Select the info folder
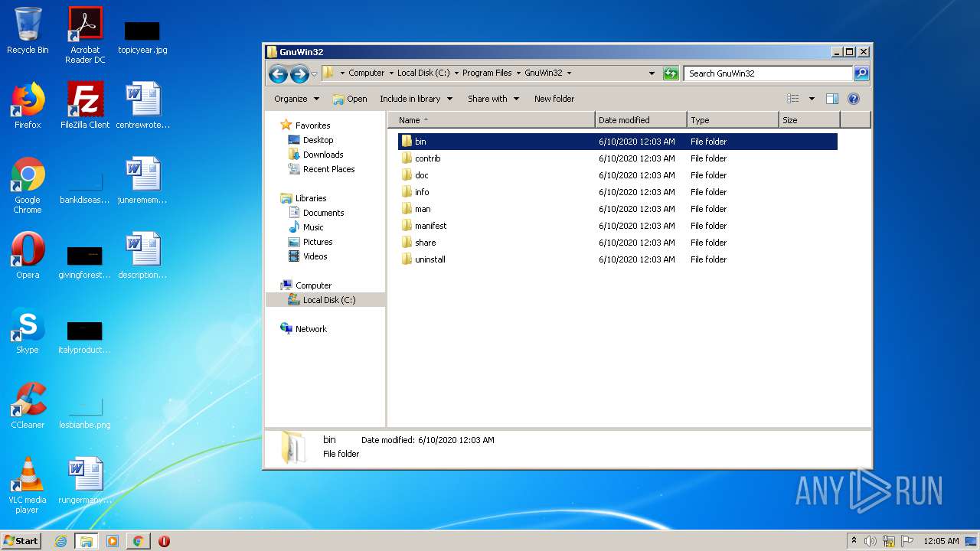980x551 pixels. point(617,192)
